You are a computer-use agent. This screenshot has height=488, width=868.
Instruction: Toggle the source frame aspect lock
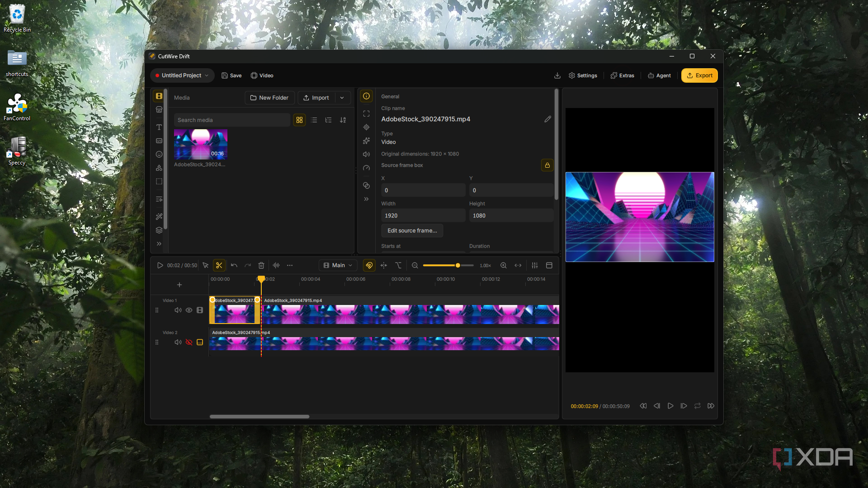pos(547,165)
